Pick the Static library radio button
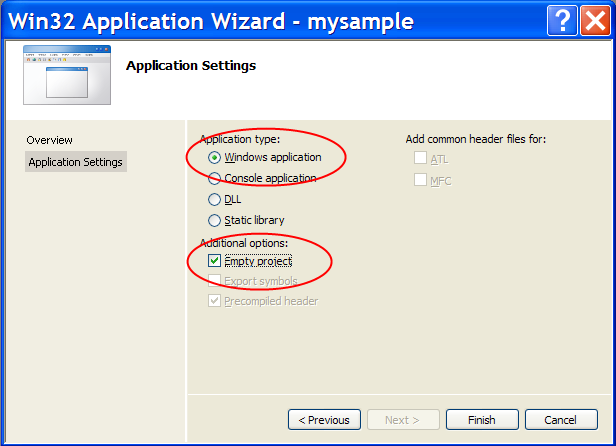The width and height of the screenshot is (616, 446). (x=214, y=220)
